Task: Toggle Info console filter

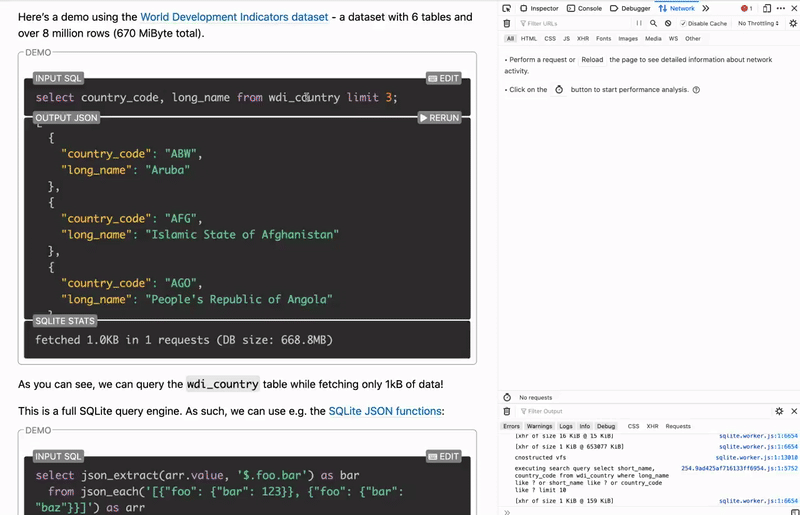Action: 585,426
